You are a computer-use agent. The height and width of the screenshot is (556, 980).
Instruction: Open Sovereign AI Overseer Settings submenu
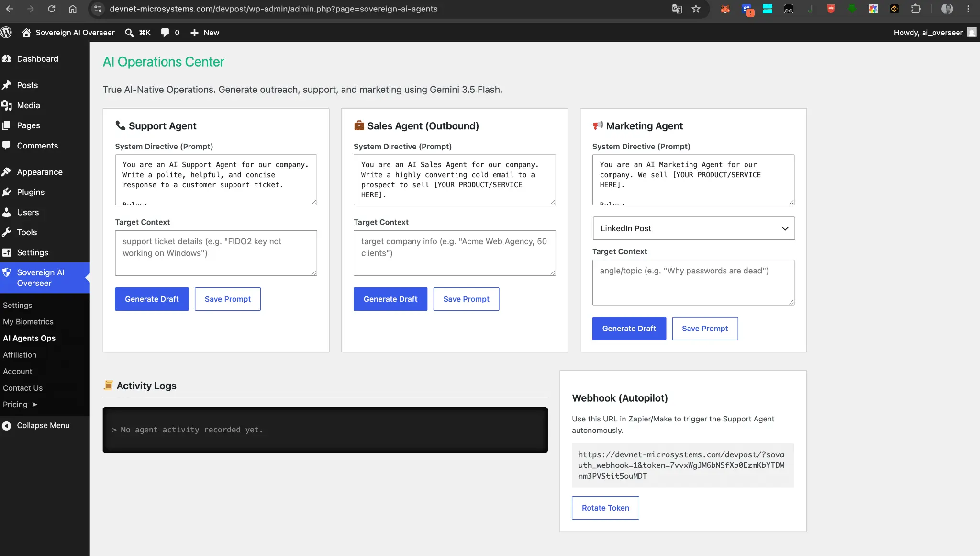click(x=18, y=306)
